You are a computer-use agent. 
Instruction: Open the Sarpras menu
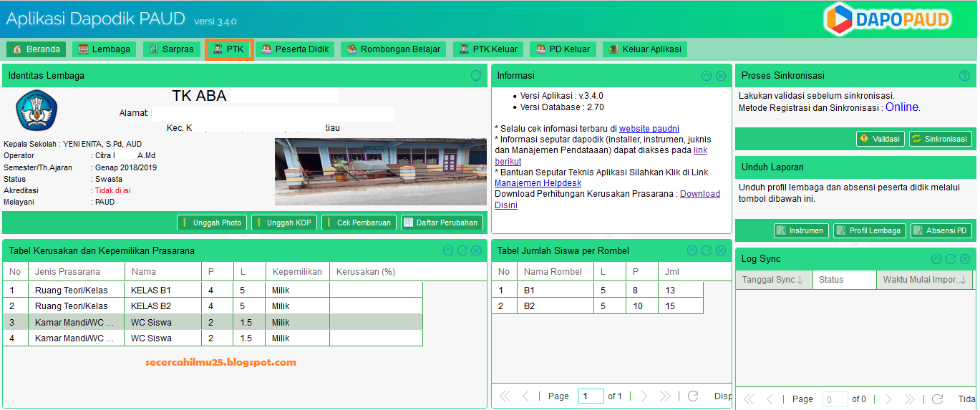[171, 49]
